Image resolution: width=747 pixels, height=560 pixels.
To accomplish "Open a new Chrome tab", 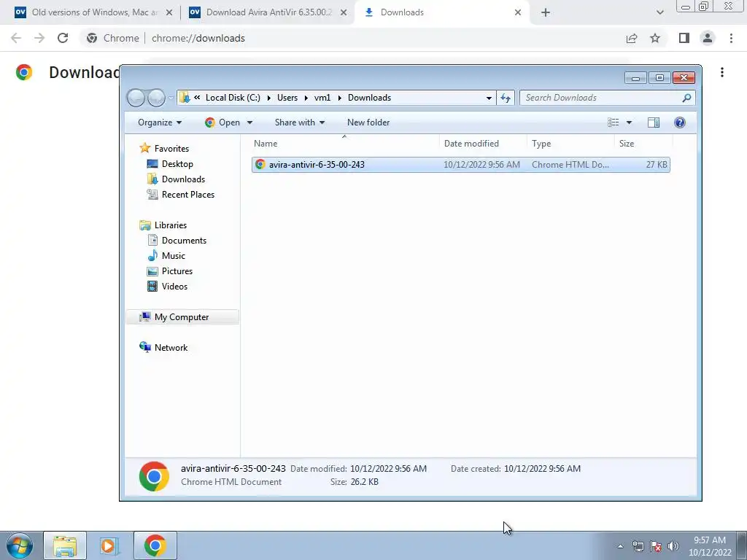I will point(546,12).
